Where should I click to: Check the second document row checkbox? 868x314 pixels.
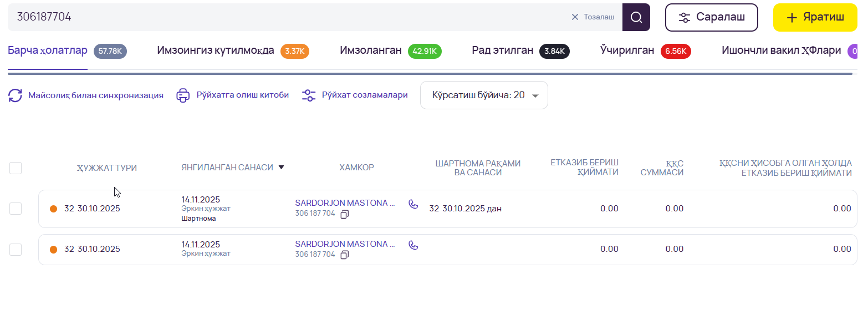coord(16,250)
